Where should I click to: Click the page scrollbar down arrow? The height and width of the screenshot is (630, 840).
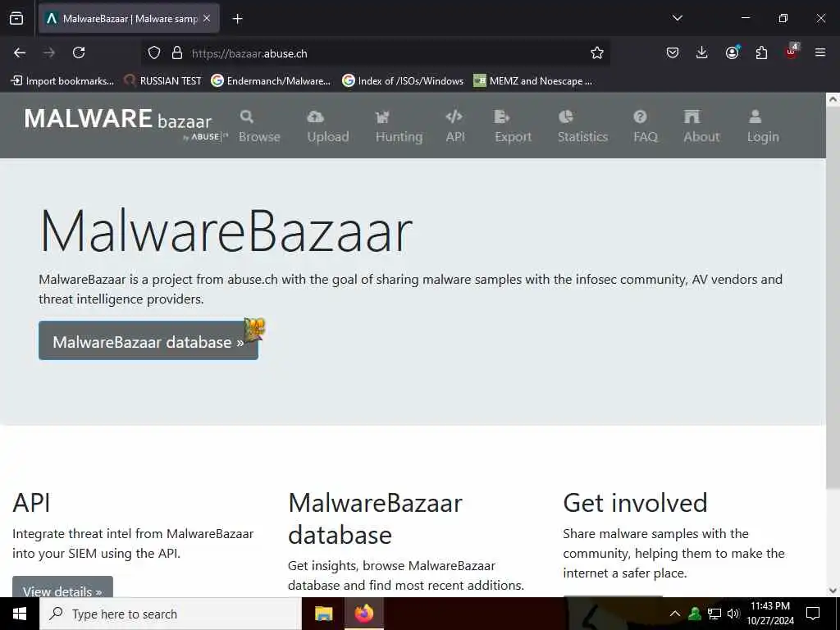pos(833,591)
